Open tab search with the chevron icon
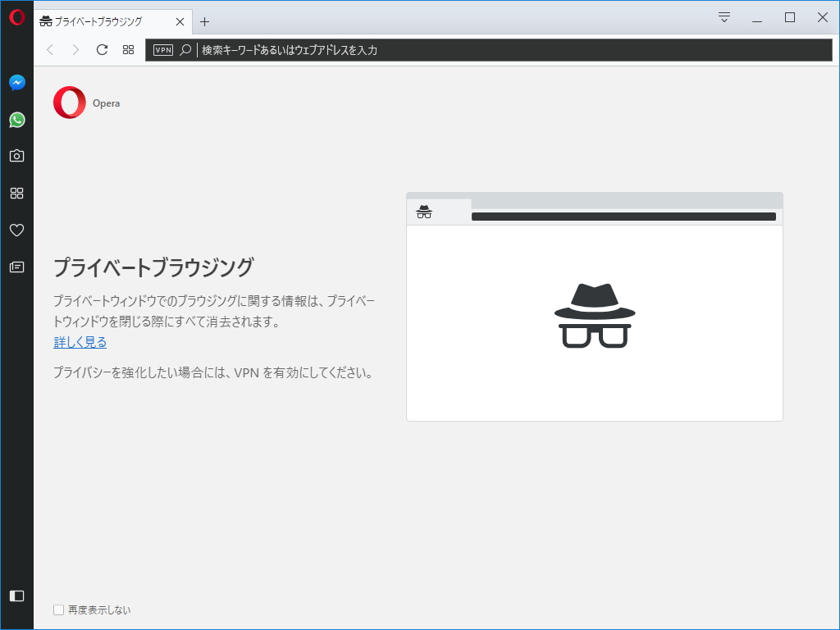This screenshot has height=630, width=840. [x=723, y=16]
